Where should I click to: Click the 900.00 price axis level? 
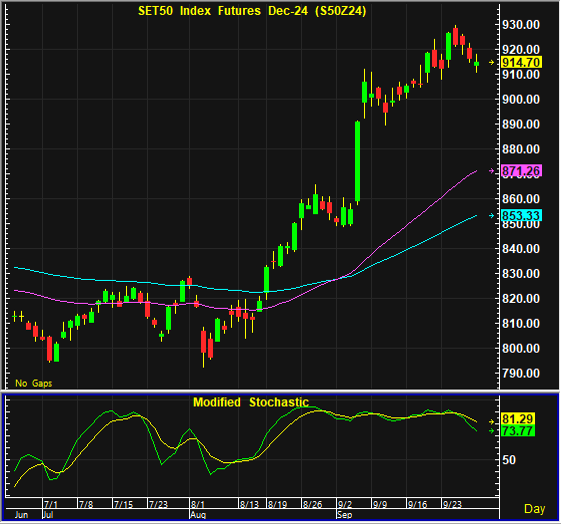point(521,99)
